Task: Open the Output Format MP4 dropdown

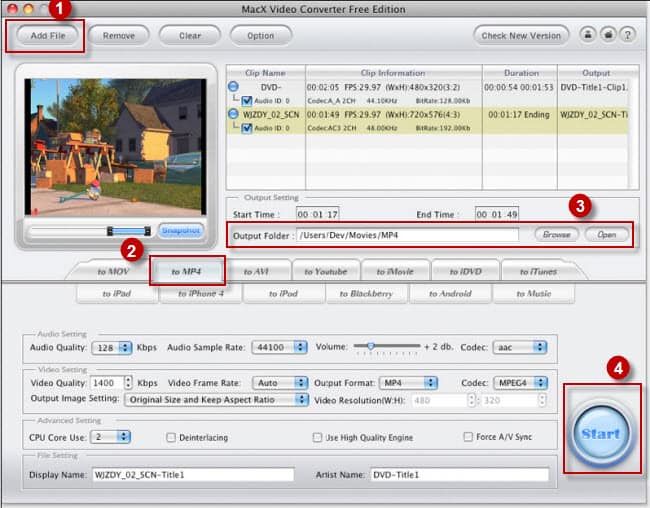Action: tap(409, 383)
